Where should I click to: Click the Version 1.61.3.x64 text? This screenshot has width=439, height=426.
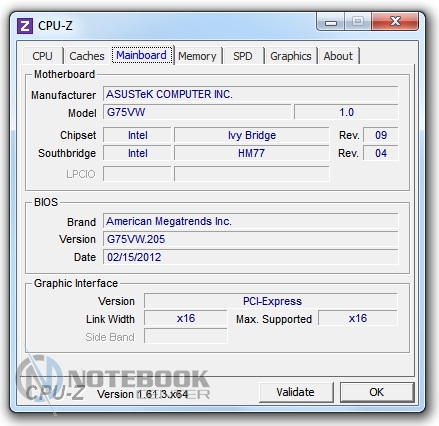pyautogui.click(x=143, y=394)
